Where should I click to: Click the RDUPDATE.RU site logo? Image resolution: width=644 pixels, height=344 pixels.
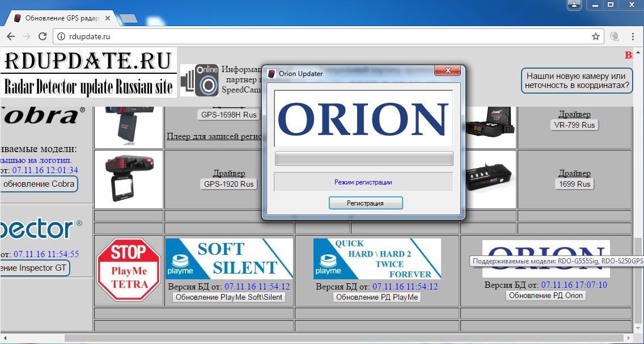coord(88,73)
